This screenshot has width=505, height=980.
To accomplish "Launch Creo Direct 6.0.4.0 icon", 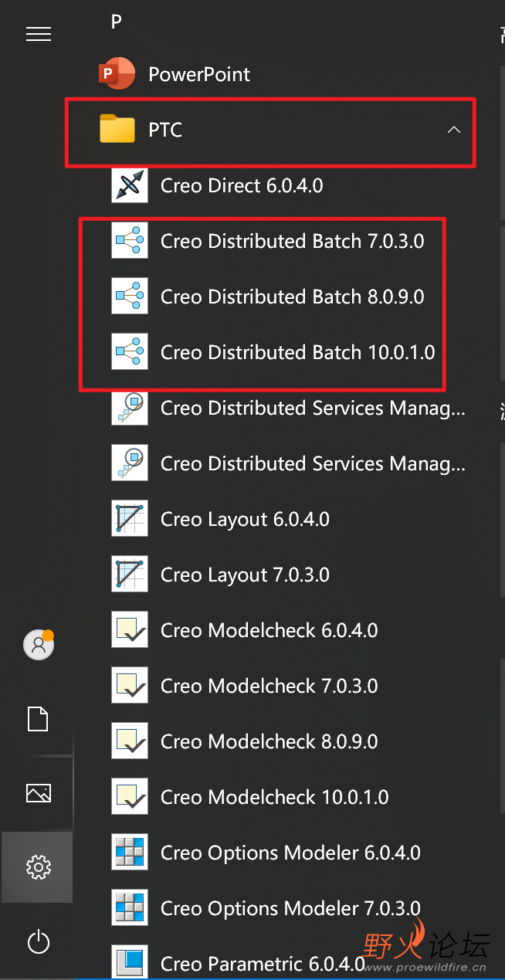I will [130, 185].
